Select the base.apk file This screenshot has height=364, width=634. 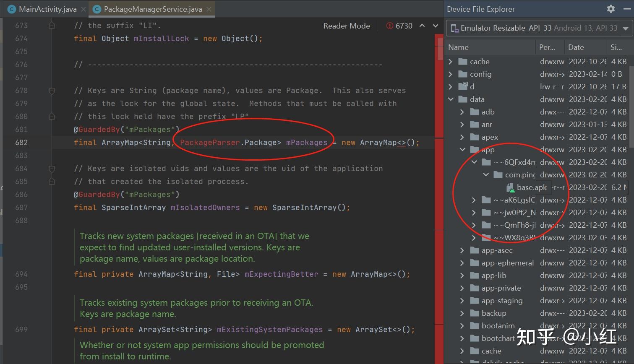point(531,187)
